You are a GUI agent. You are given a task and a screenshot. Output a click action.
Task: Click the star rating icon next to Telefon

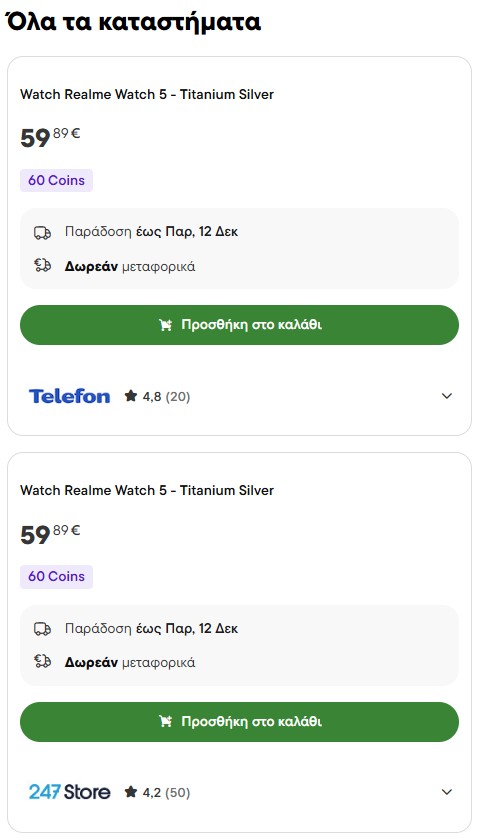click(131, 396)
